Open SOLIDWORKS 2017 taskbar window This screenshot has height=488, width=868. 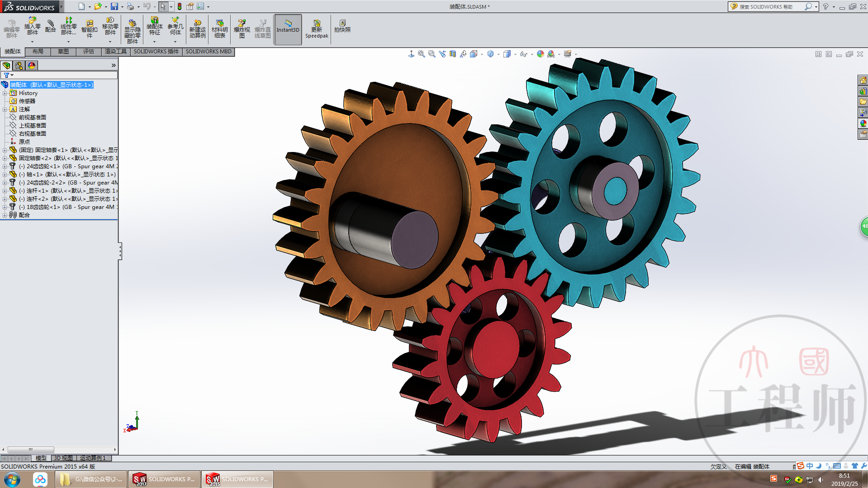point(165,479)
